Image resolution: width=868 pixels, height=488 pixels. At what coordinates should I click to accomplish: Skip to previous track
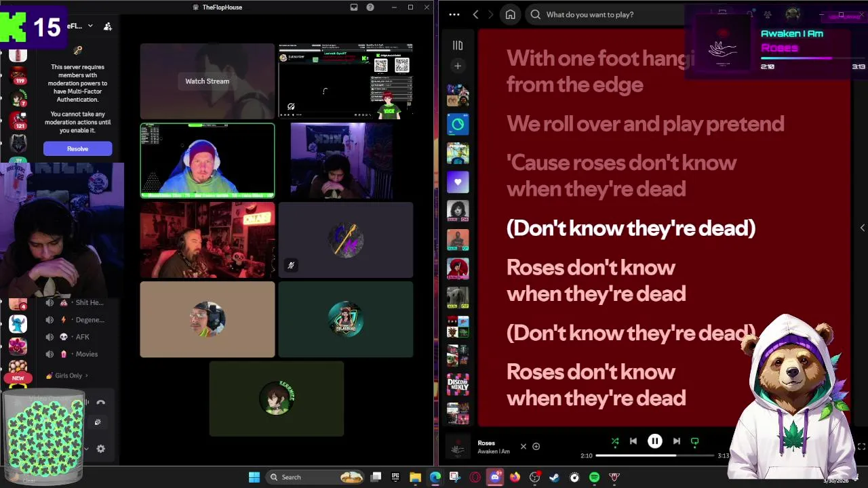pyautogui.click(x=633, y=441)
